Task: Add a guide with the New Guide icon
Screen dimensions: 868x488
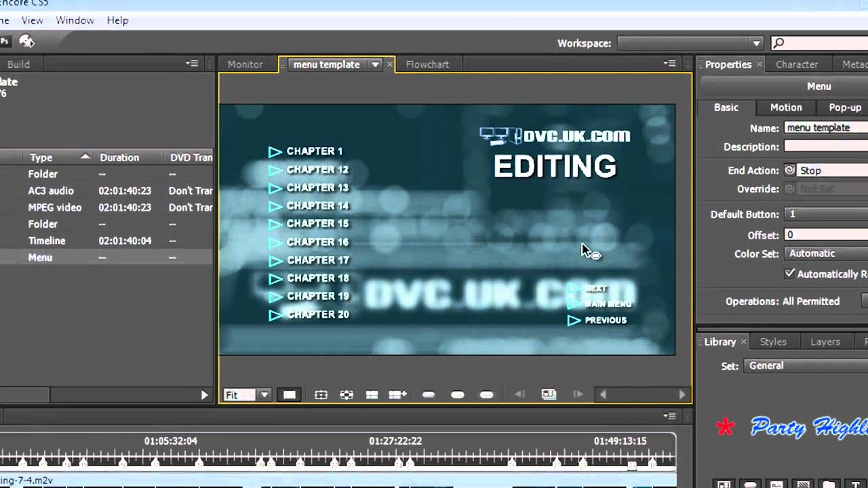Action: (x=397, y=394)
